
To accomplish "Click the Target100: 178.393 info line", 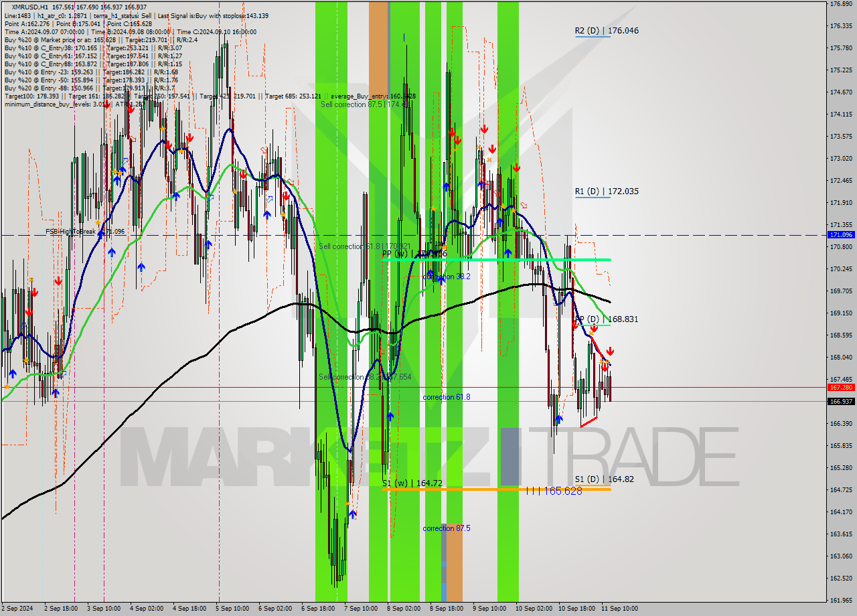I will [210, 96].
